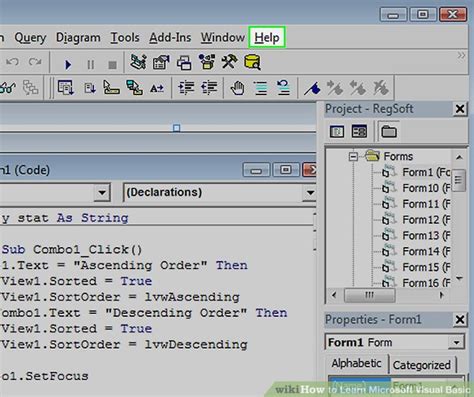Open the Add-Ins menu
The height and width of the screenshot is (397, 474).
tap(170, 38)
